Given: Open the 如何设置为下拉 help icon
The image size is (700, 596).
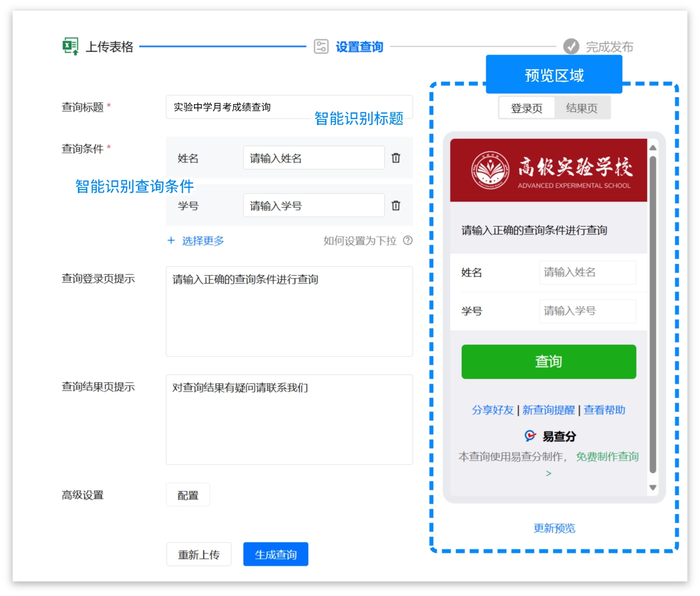Looking at the screenshot, I should (x=408, y=241).
